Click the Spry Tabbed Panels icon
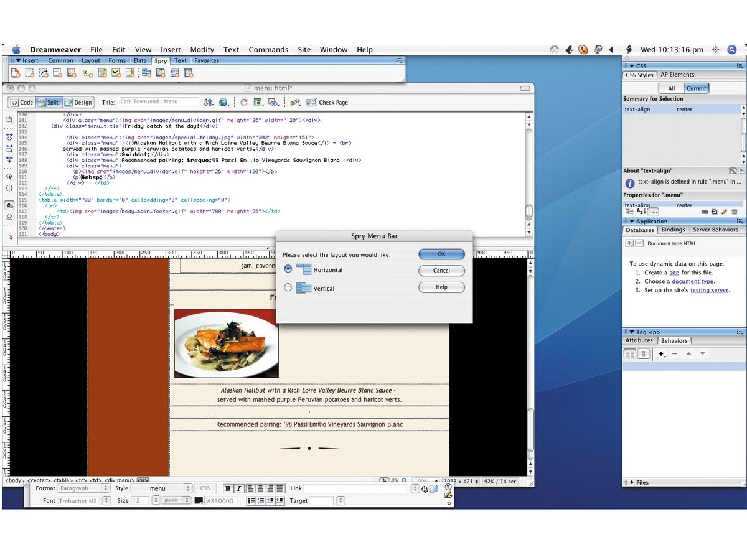747x560 pixels. [160, 73]
